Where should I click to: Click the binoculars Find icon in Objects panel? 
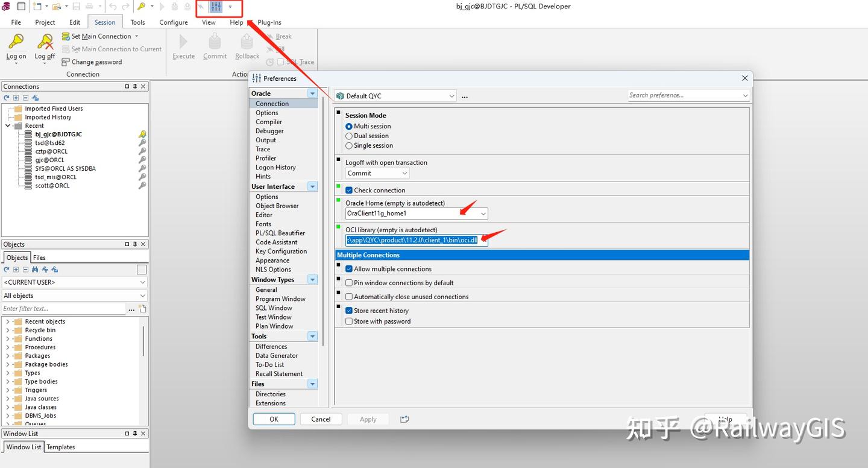tap(35, 270)
